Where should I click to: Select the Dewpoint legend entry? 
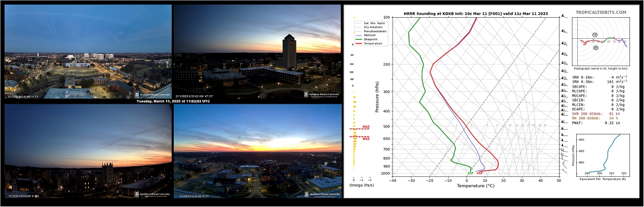[x=367, y=39]
